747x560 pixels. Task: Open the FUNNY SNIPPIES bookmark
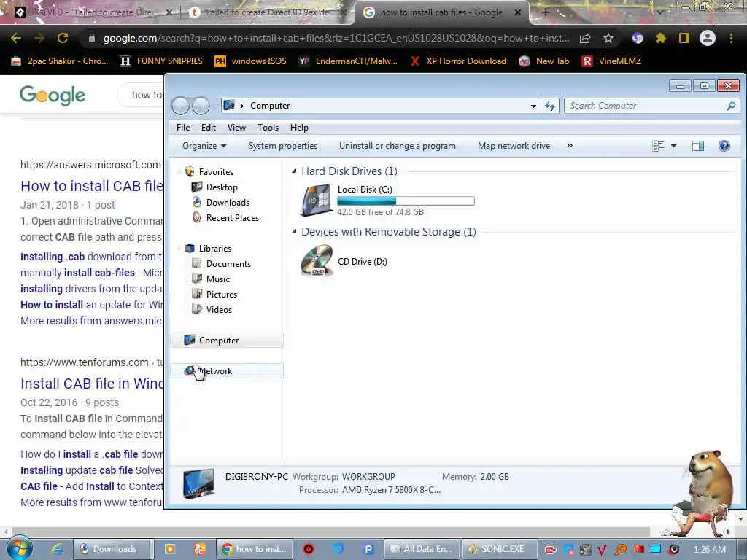[161, 61]
